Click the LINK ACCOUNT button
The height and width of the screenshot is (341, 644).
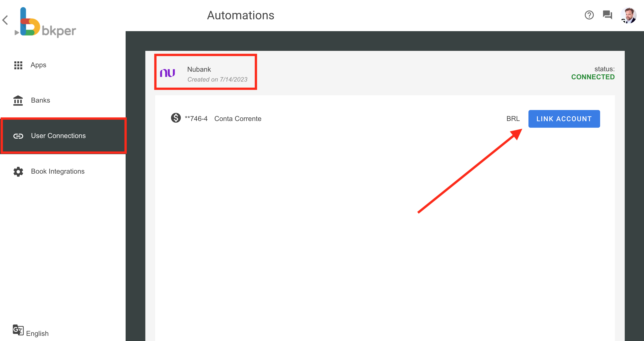tap(564, 119)
